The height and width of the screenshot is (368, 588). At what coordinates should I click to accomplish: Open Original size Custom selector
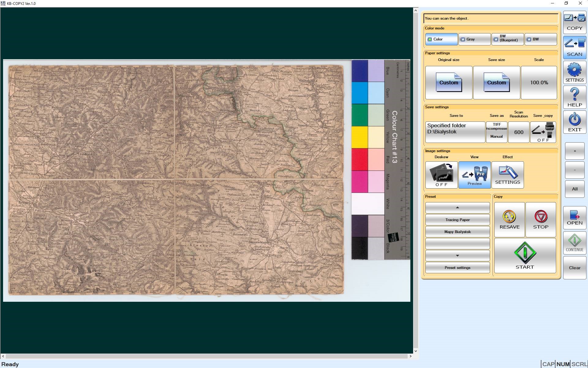449,82
